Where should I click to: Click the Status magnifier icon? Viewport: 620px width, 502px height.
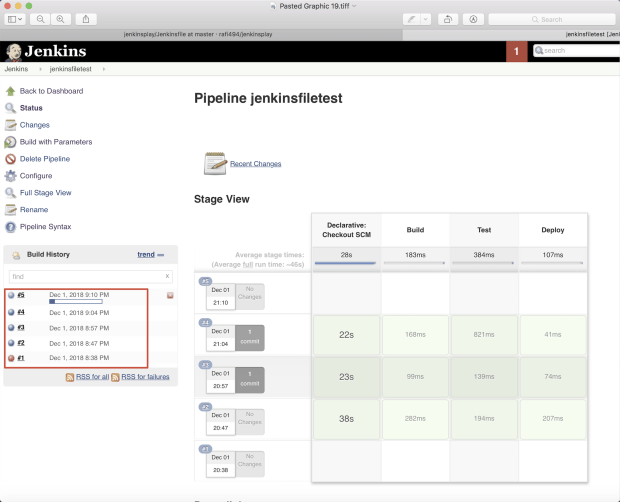[x=11, y=108]
